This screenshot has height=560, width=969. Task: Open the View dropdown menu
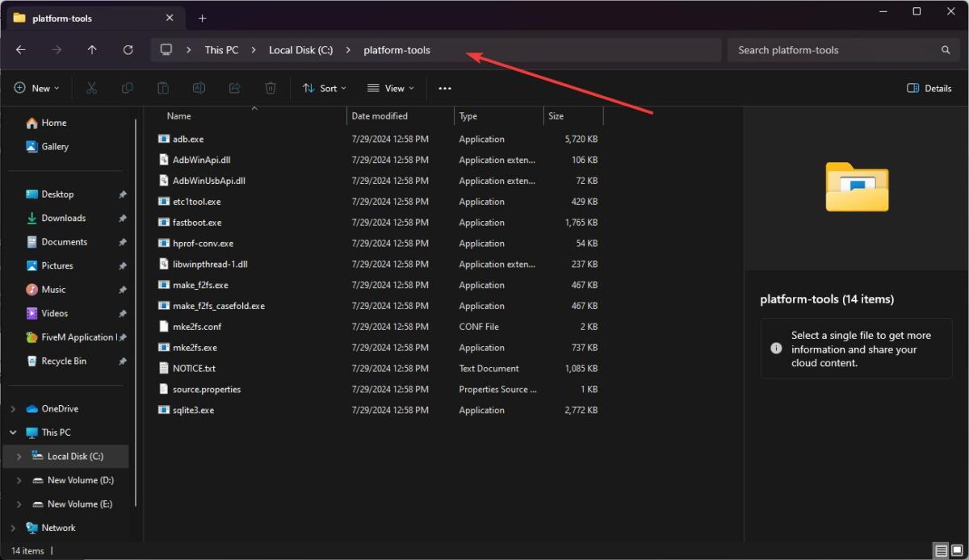(x=390, y=88)
